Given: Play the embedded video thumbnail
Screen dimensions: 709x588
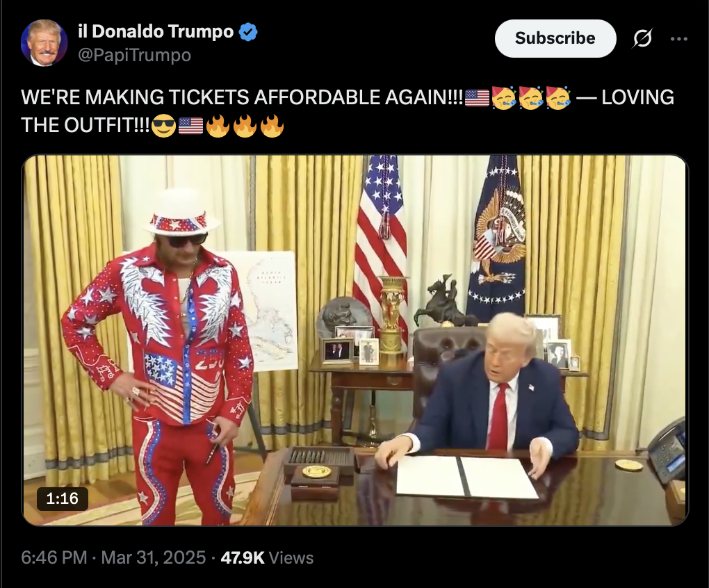Looking at the screenshot, I should [x=355, y=341].
